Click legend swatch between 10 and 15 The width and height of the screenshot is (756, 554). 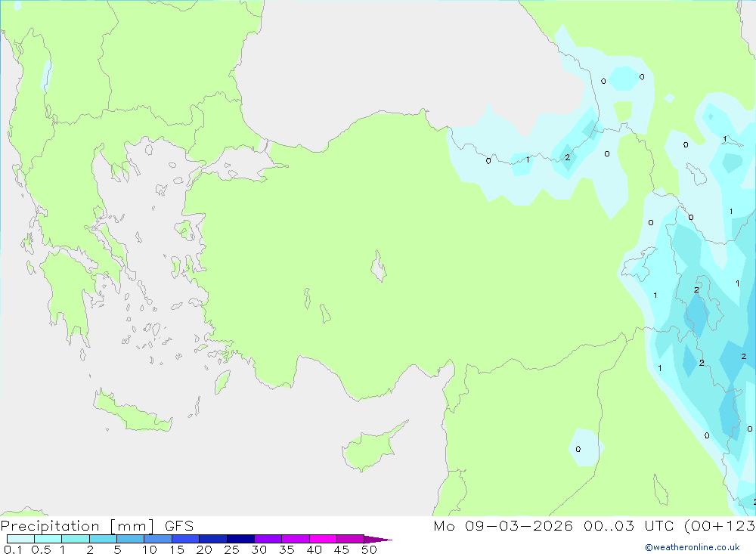pos(158,539)
